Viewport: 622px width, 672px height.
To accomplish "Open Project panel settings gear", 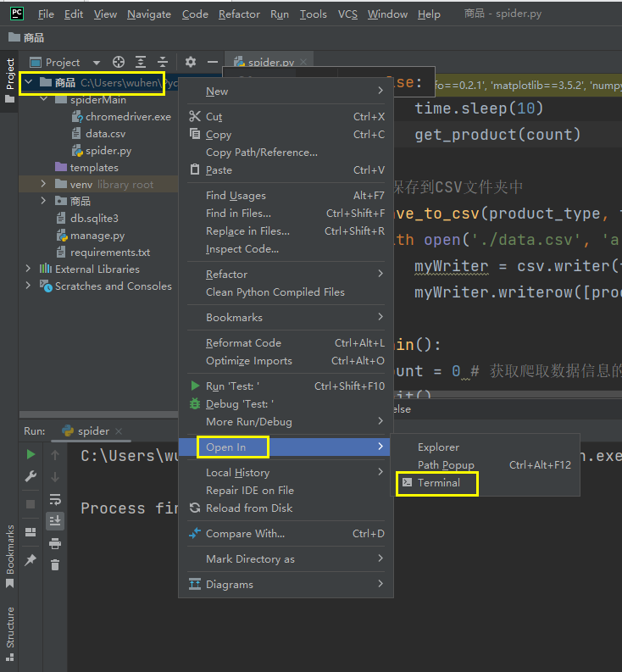I will click(x=191, y=62).
